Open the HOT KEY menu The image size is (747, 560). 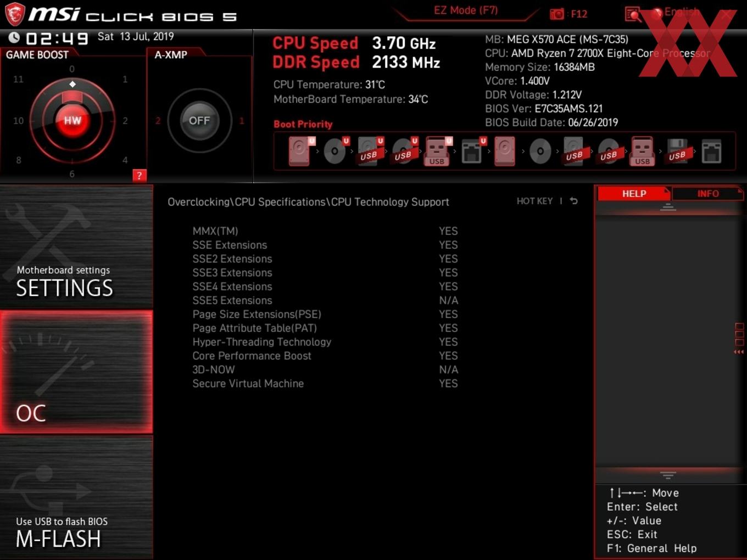[x=534, y=201]
